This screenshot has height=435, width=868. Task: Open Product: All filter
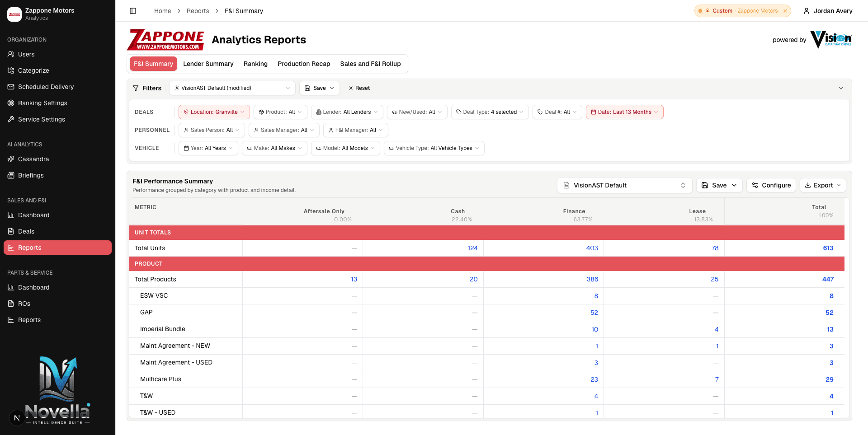click(280, 112)
